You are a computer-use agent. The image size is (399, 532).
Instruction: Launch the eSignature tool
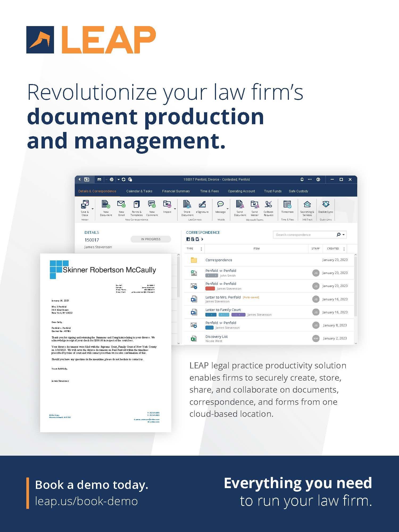[202, 207]
